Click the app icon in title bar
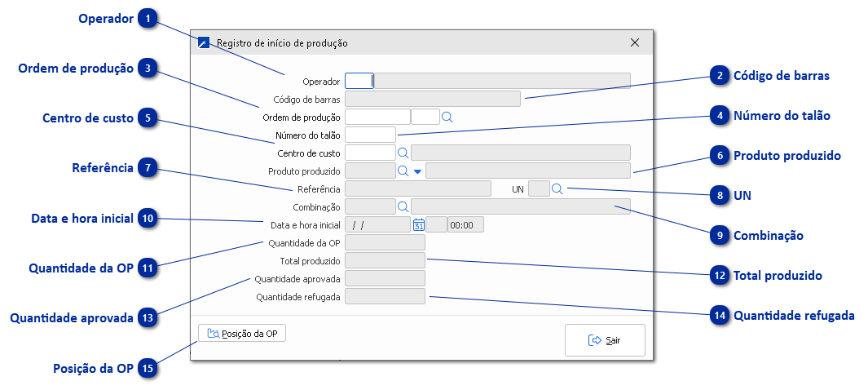Screen dimensions: 868x390 click(x=204, y=42)
